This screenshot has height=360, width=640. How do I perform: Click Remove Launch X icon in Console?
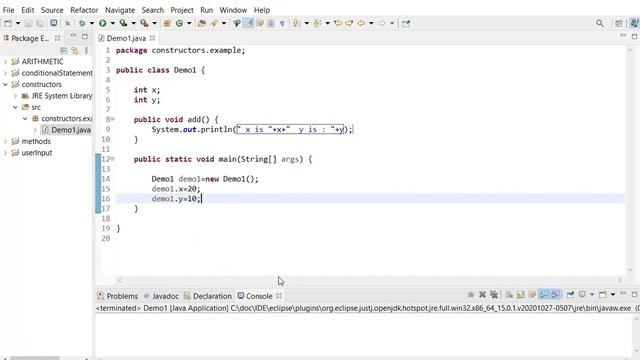482,294
